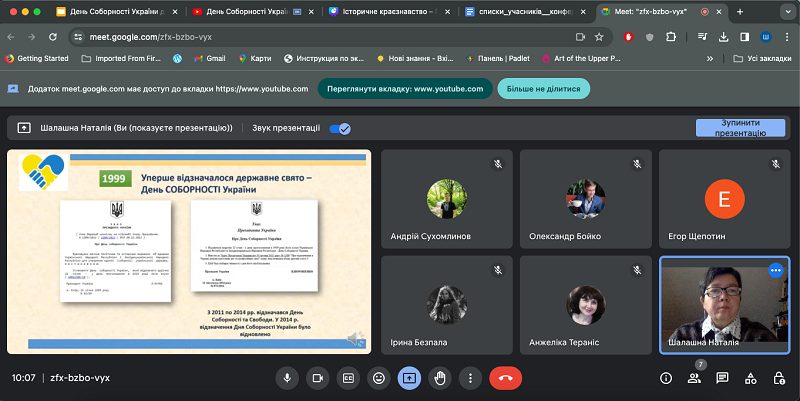
Task: Open host controls lock icon
Action: pos(779,378)
